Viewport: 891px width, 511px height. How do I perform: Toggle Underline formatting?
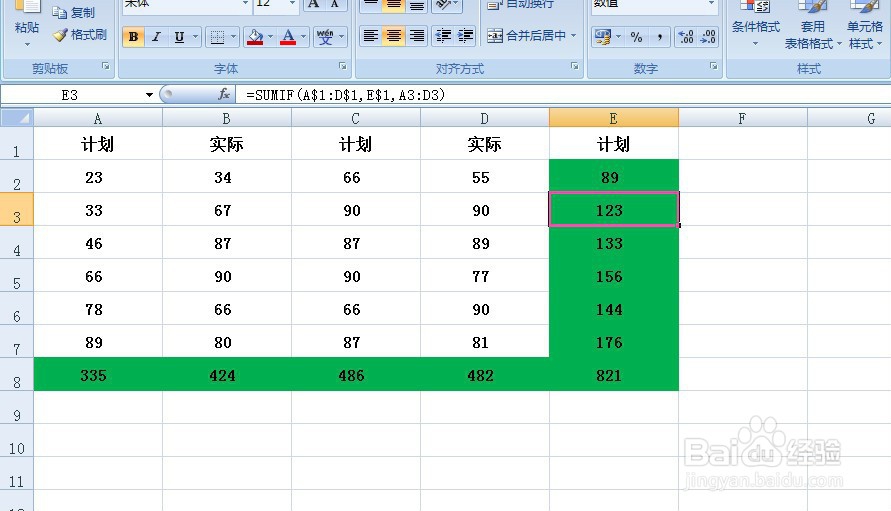tap(179, 37)
